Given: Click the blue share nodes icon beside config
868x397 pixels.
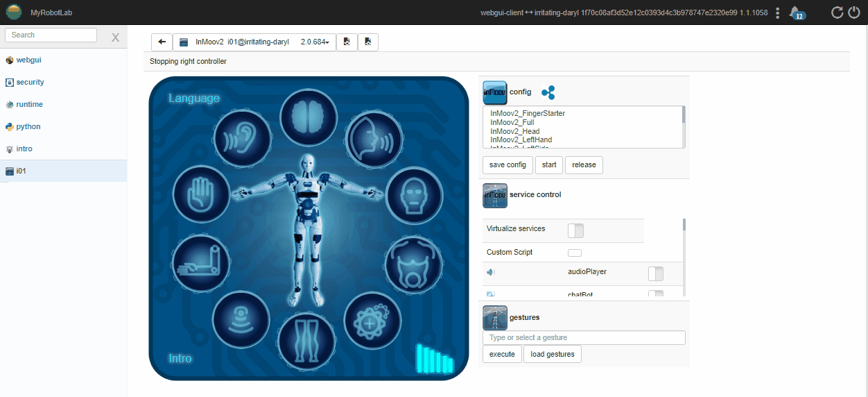Looking at the screenshot, I should pyautogui.click(x=548, y=92).
